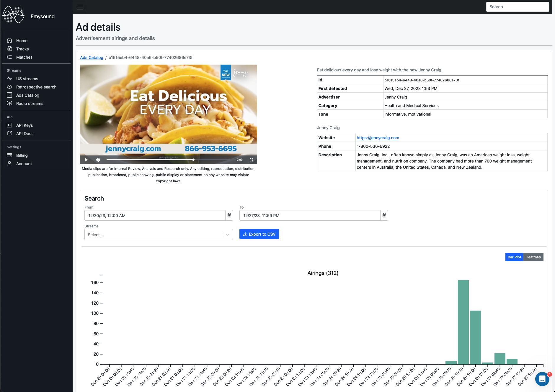
Task: Click the To date input field
Action: (x=310, y=216)
